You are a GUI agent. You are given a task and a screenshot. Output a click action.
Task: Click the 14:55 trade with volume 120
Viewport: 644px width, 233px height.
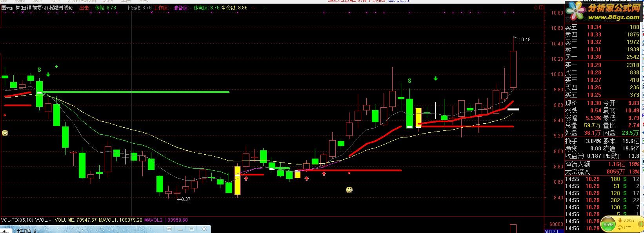[602, 193]
